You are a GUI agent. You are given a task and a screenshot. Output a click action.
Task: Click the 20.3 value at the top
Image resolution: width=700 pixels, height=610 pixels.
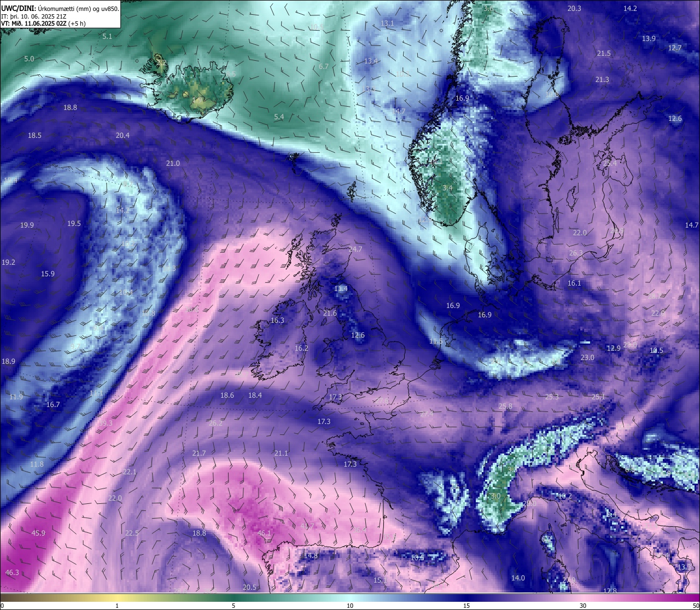point(574,9)
